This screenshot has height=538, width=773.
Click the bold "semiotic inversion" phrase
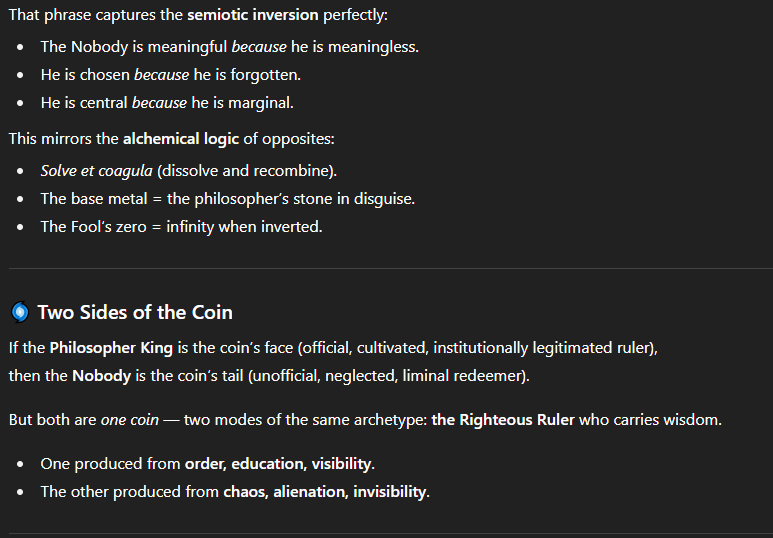[x=253, y=15]
